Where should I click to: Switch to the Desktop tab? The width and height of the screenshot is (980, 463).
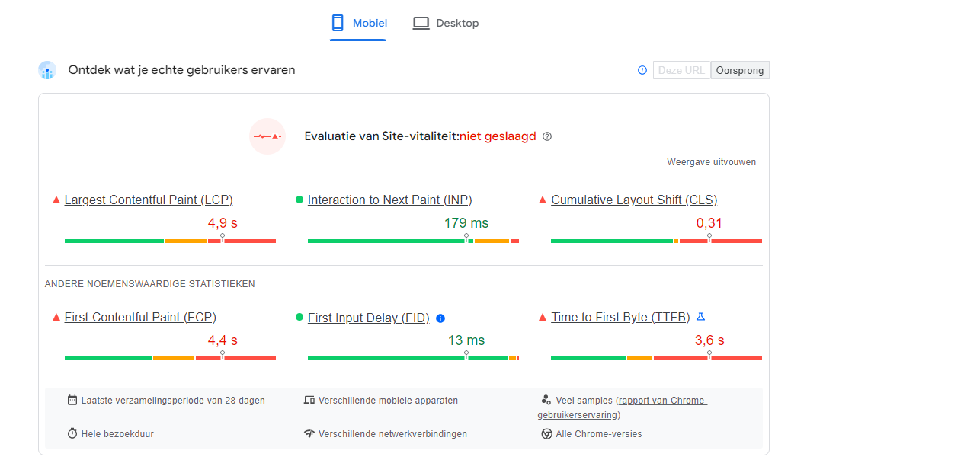click(x=447, y=23)
